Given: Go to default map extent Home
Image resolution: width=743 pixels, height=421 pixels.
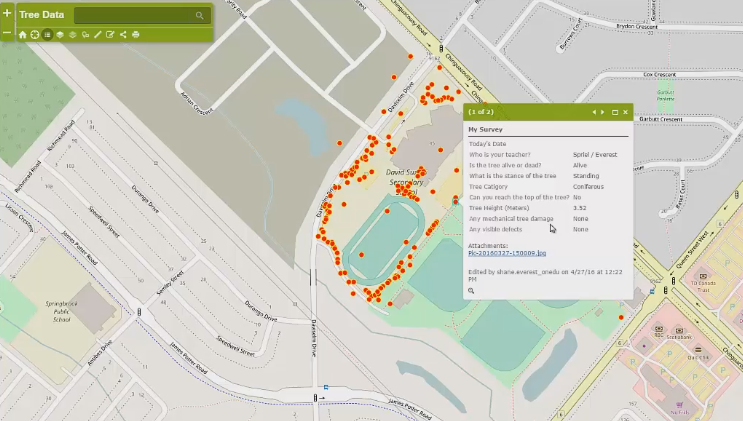Looking at the screenshot, I should coord(23,35).
